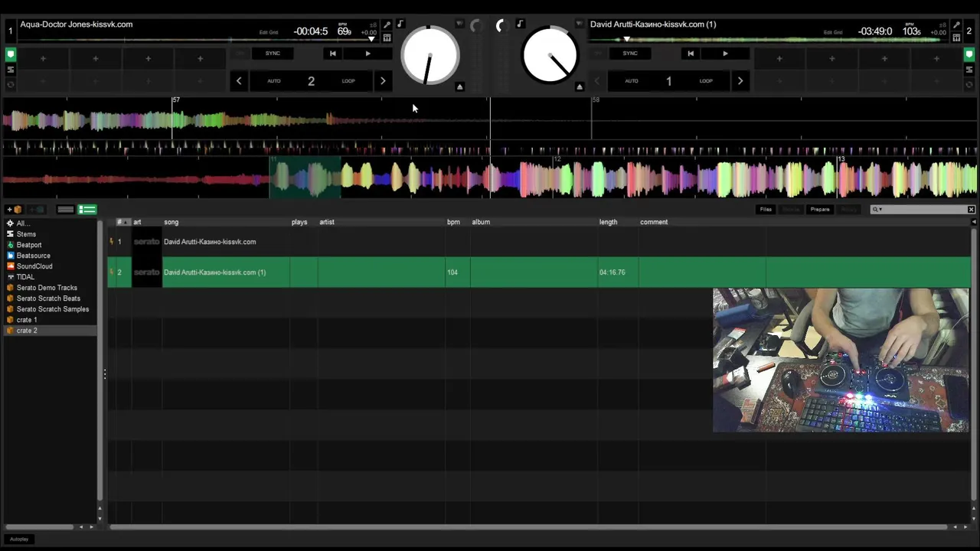Select loop roll tab on deck 2

pyautogui.click(x=969, y=84)
